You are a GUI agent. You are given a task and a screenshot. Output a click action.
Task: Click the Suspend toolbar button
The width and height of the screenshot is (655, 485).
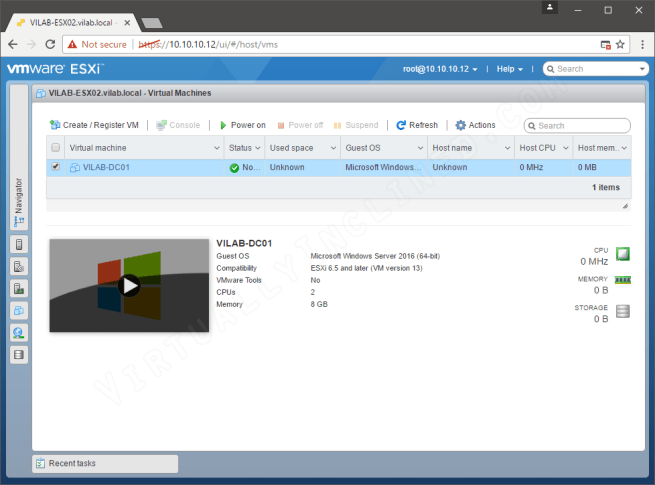coord(356,125)
